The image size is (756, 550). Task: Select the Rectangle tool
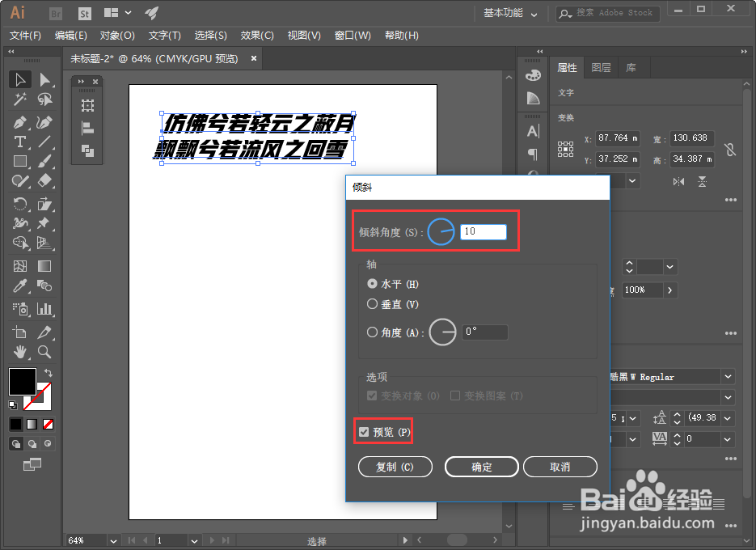click(x=19, y=161)
